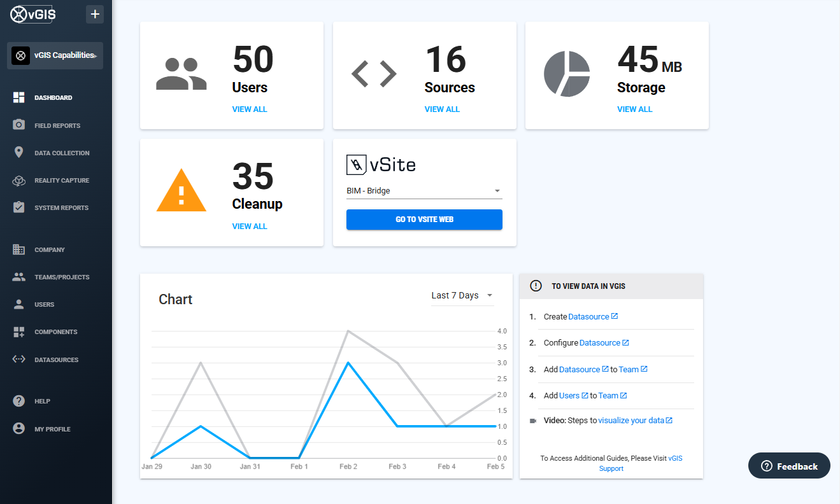
Task: Click the Sources card angle-brackets icon
Action: pos(374,74)
